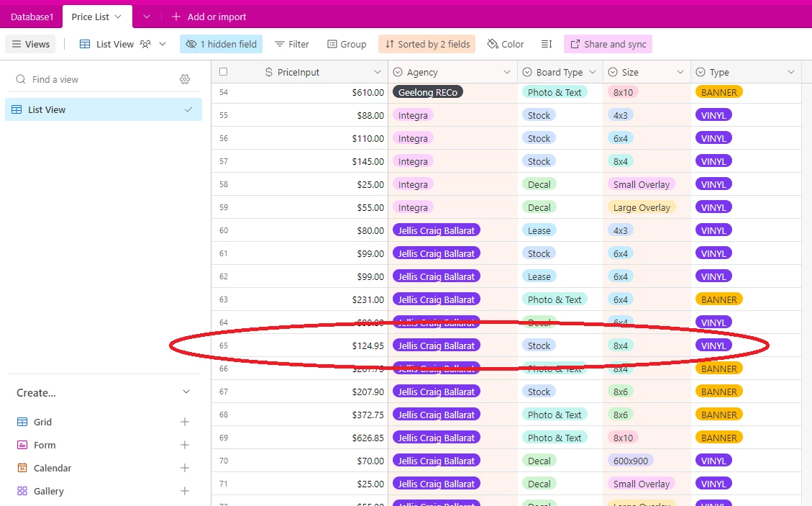Screen dimensions: 812x506
Task: Click the magnifier icon in Find a view
Action: point(21,79)
